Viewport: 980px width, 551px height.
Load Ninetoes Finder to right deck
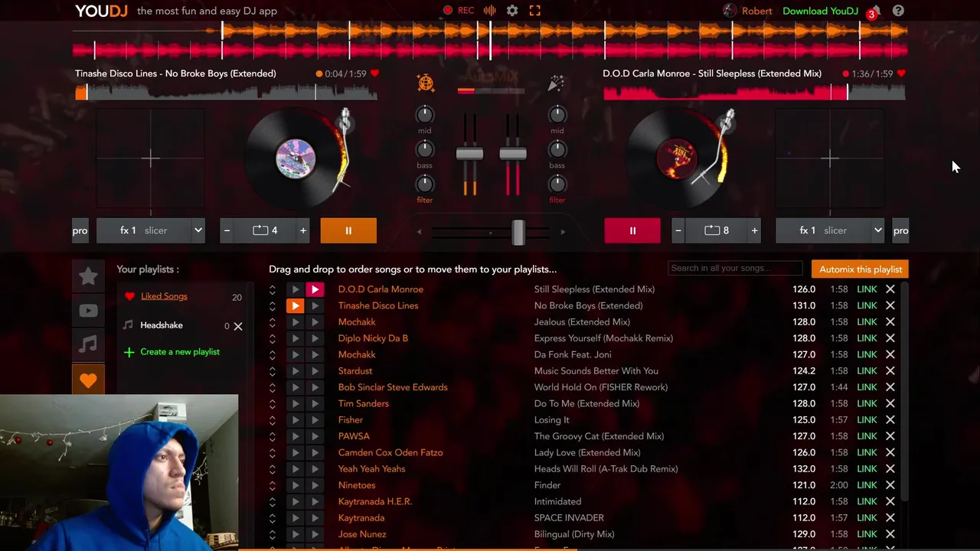[x=315, y=485]
